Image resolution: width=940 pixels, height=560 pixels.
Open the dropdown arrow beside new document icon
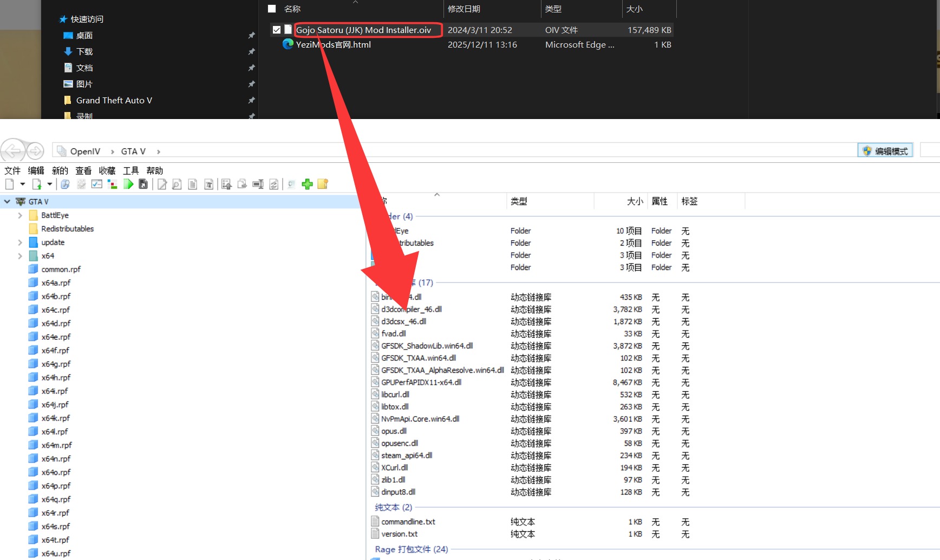click(23, 185)
